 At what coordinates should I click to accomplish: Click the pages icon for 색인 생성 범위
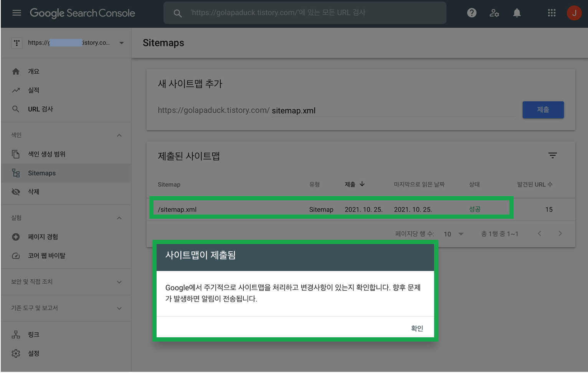[x=16, y=154]
